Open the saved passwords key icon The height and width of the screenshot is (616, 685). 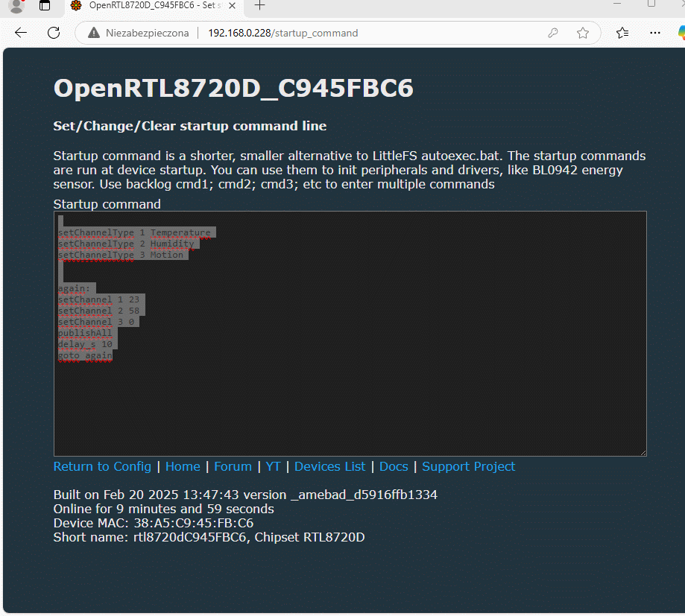553,33
